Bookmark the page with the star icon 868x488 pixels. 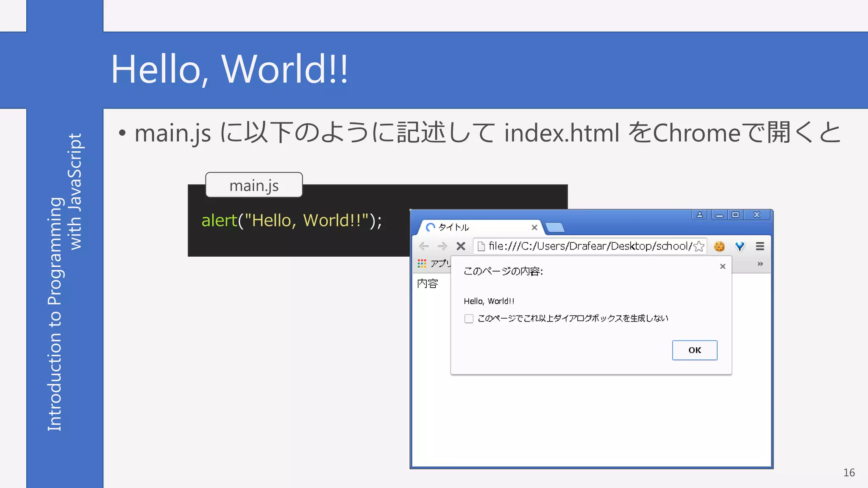[699, 246]
